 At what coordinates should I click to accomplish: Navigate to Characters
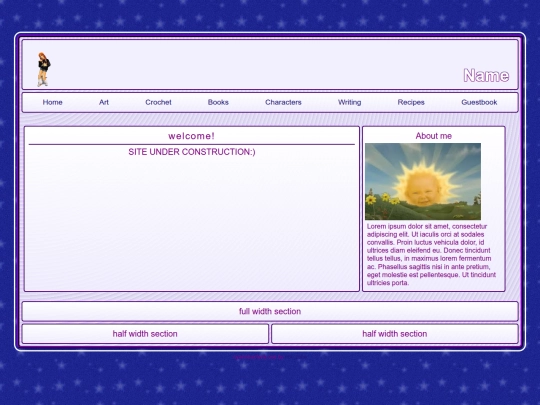283,102
